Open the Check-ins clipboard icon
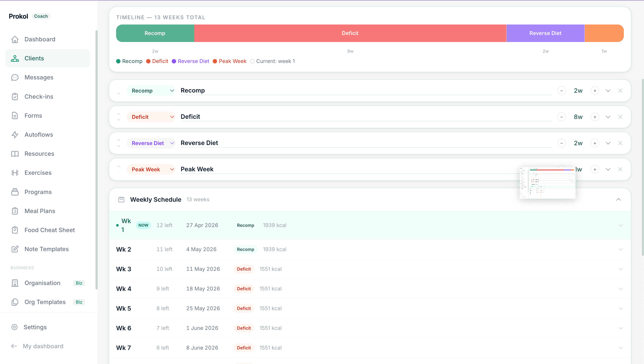 15,96
